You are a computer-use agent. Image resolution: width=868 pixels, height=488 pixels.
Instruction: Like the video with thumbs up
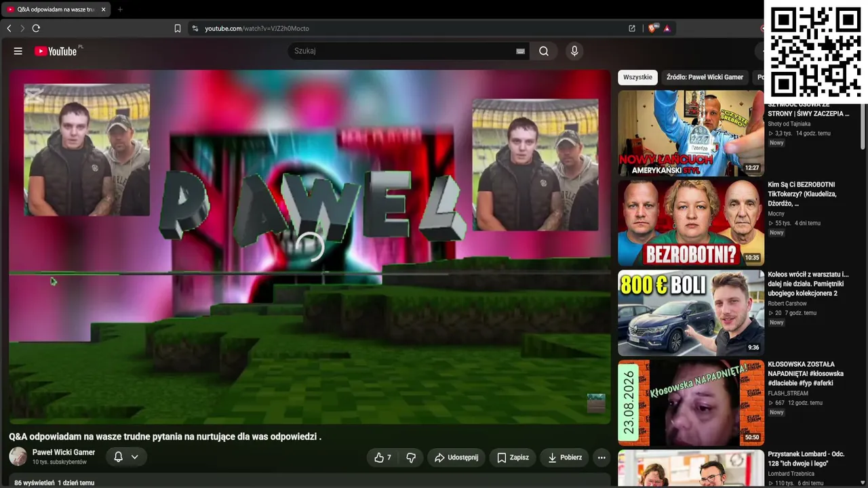pyautogui.click(x=382, y=457)
